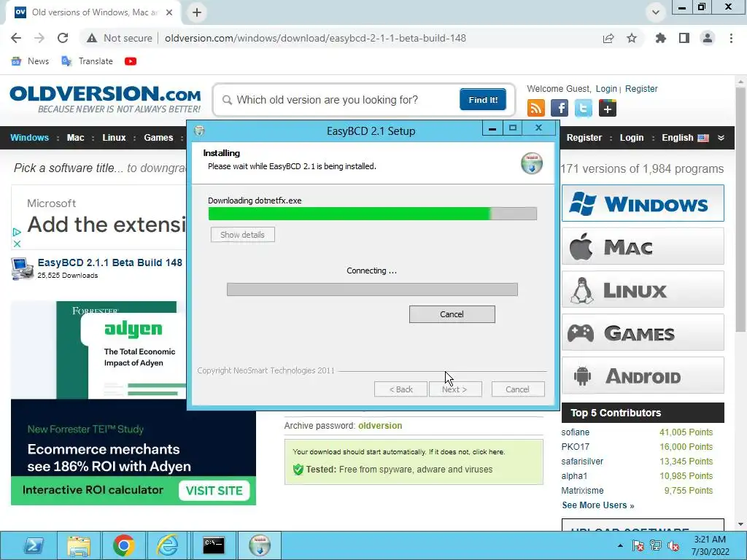Viewport: 747px width, 560px height.
Task: Open the YouTube bookmark icon
Action: point(130,61)
